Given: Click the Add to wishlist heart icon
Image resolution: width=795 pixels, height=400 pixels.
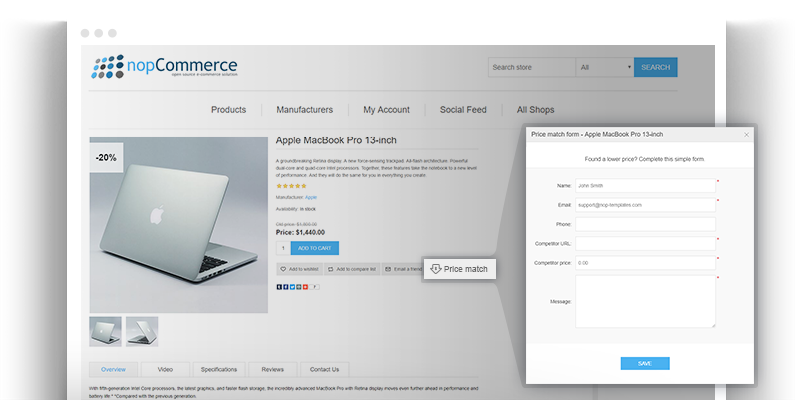Looking at the screenshot, I should [x=283, y=269].
